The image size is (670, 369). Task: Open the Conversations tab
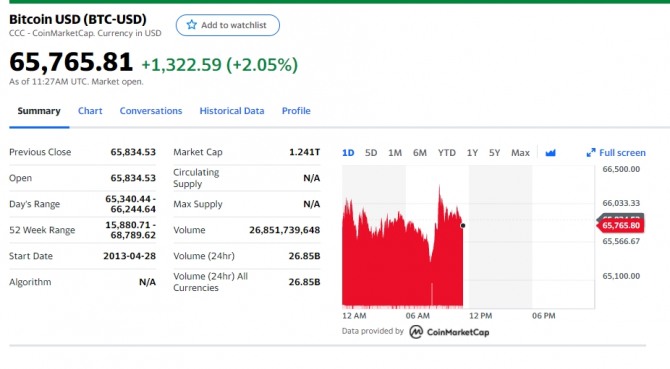(x=151, y=111)
